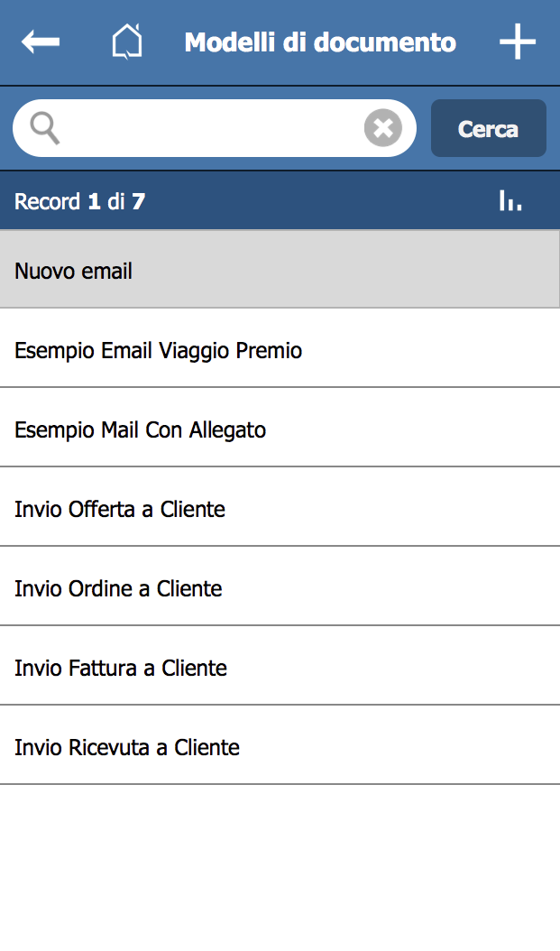The image size is (560, 951).
Task: Add a new document template with plus icon
Action: coord(518,42)
